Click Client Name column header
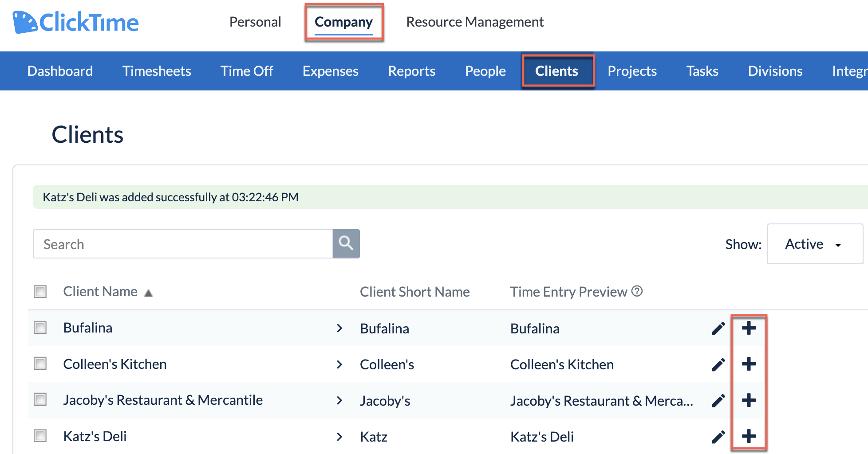The height and width of the screenshot is (454, 868). (100, 291)
